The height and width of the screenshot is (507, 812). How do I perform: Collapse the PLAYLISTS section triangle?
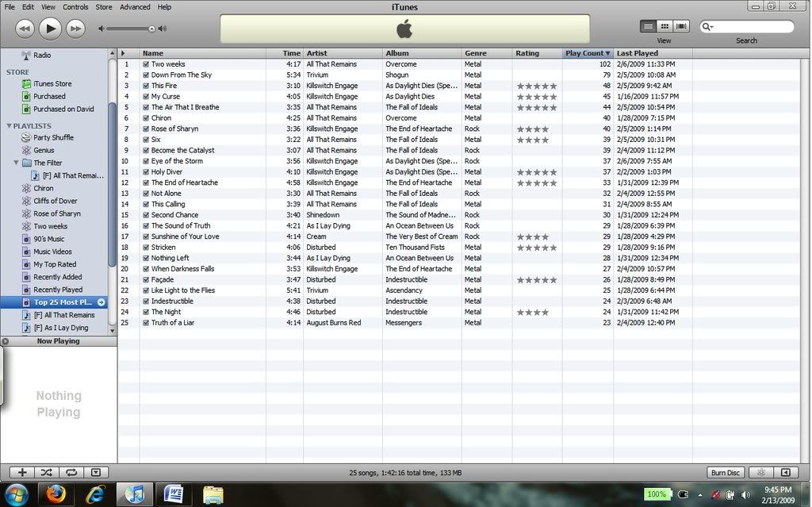point(9,126)
